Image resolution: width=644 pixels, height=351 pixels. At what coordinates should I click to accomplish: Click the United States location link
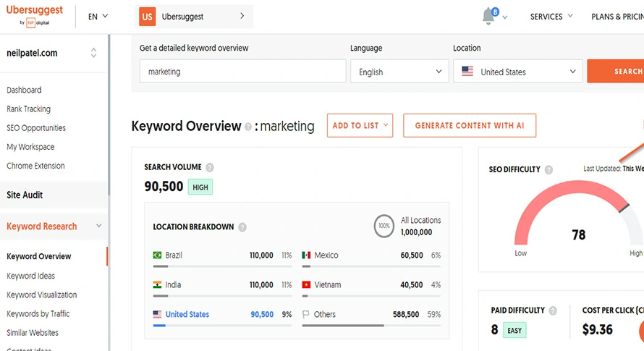pos(187,315)
